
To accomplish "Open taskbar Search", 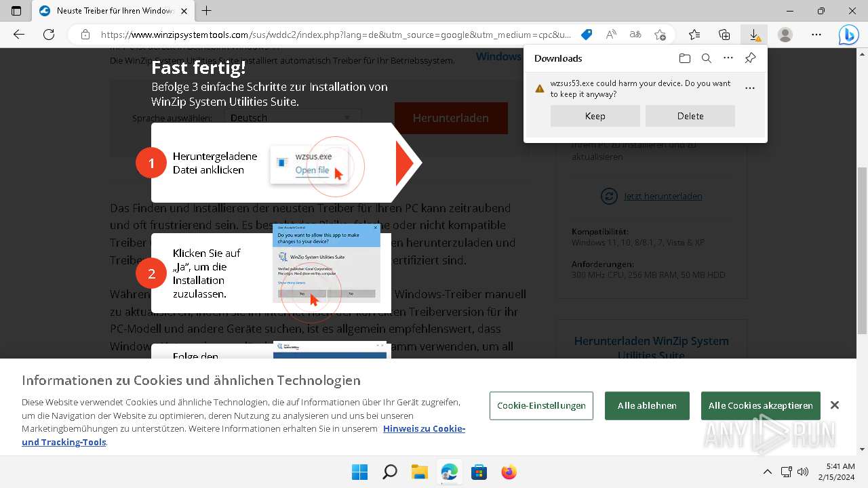I will (389, 472).
